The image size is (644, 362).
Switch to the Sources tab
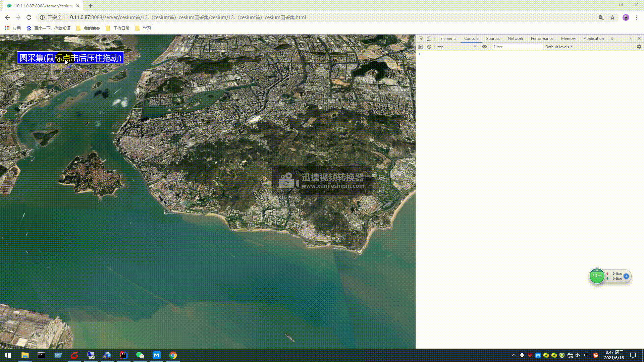pos(493,39)
